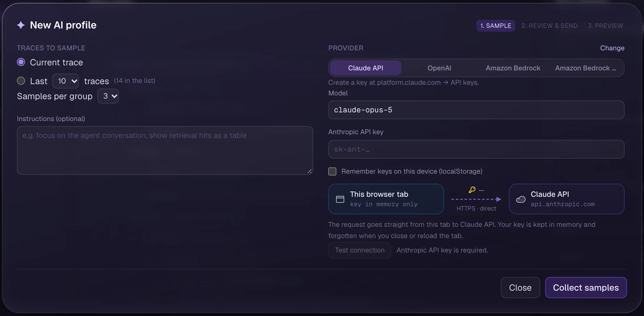
Task: Enable Remember keys on this device checkbox
Action: 332,171
